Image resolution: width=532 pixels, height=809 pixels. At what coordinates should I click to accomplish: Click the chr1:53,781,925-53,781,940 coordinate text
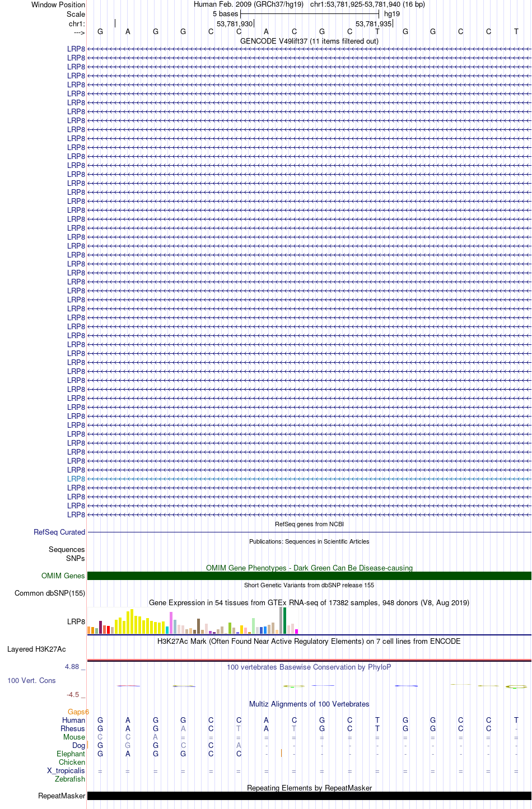tap(367, 4)
